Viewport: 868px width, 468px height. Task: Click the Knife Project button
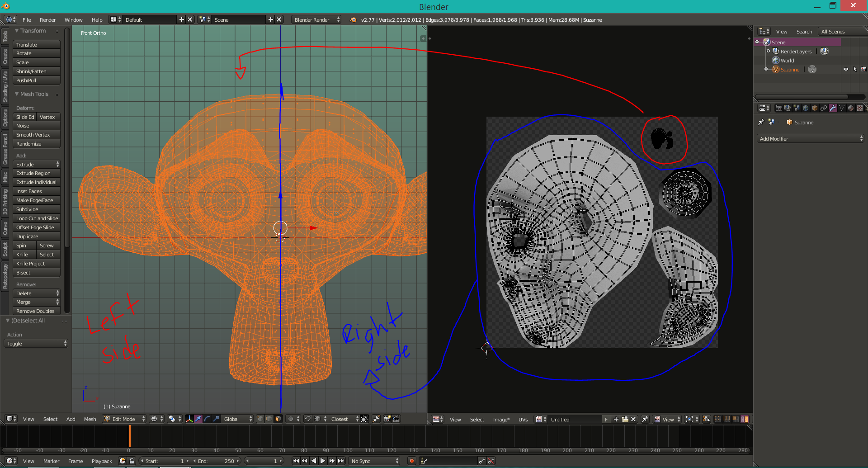click(37, 263)
